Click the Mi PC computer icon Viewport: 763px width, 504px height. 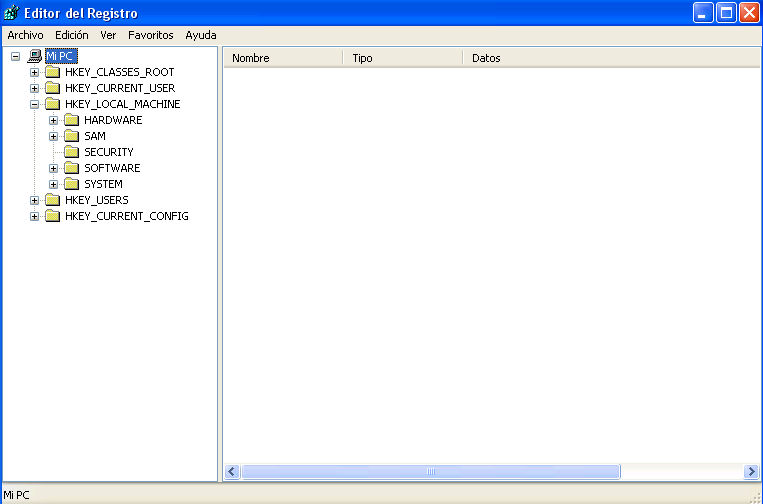click(35, 56)
